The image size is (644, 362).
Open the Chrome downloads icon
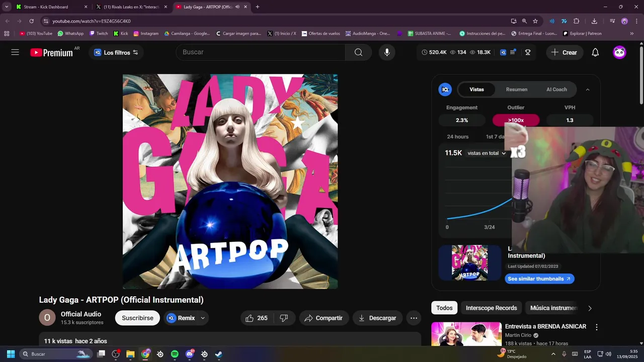point(594,21)
